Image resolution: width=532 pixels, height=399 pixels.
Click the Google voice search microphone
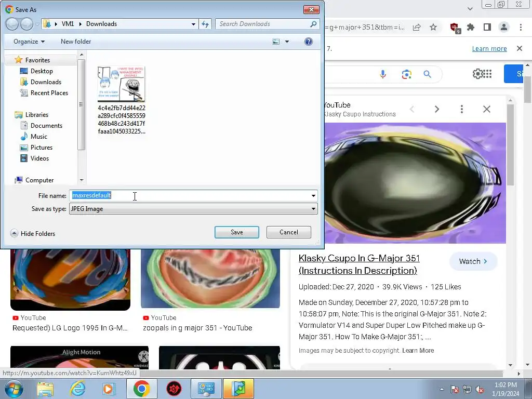(x=383, y=74)
